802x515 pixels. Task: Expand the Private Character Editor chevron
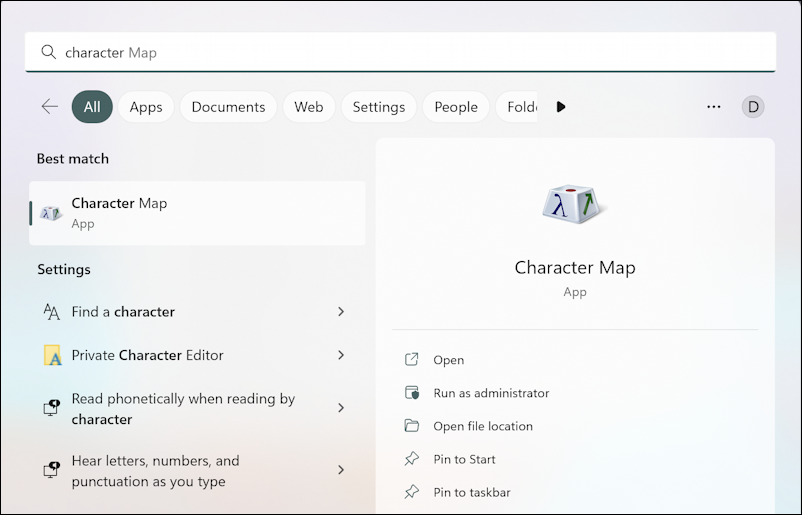[341, 355]
